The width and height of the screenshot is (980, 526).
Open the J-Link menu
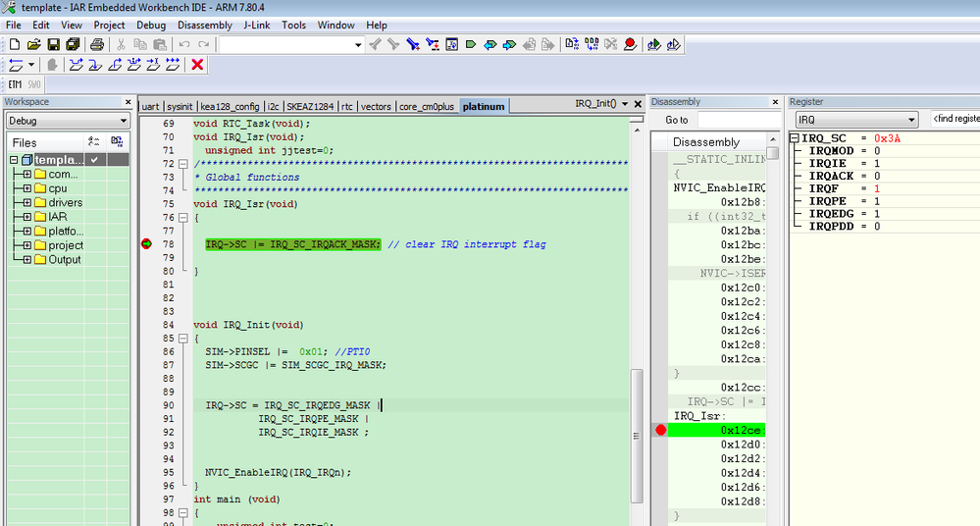pyautogui.click(x=257, y=25)
